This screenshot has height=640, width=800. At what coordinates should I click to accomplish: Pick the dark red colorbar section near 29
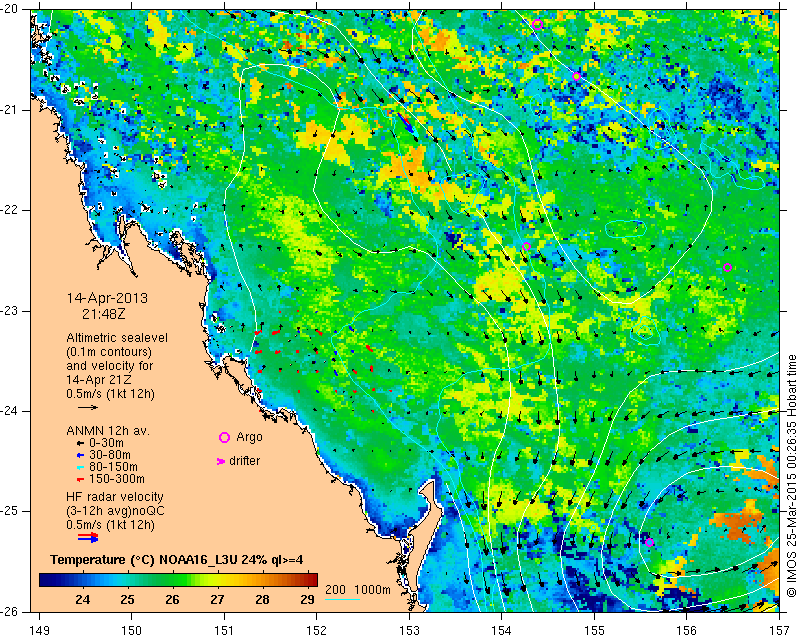[307, 580]
